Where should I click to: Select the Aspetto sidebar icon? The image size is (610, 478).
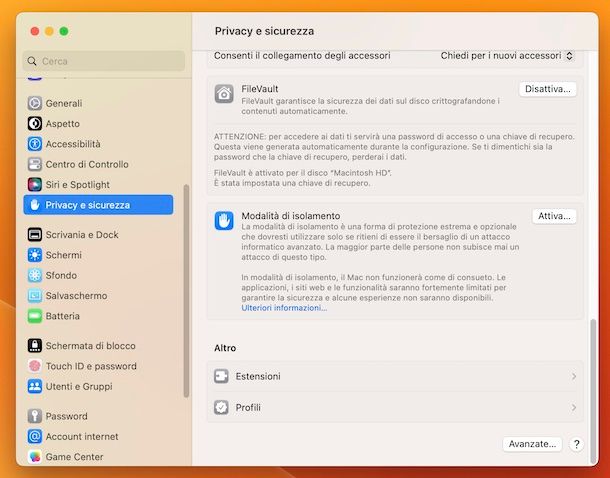coord(35,124)
